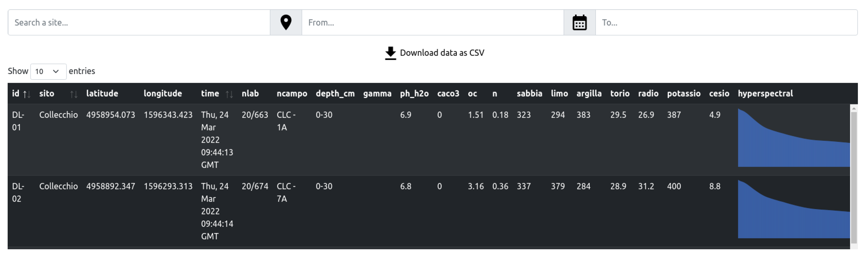The width and height of the screenshot is (868, 258).
Task: Click scrollbar up arrow in table
Action: [854, 108]
